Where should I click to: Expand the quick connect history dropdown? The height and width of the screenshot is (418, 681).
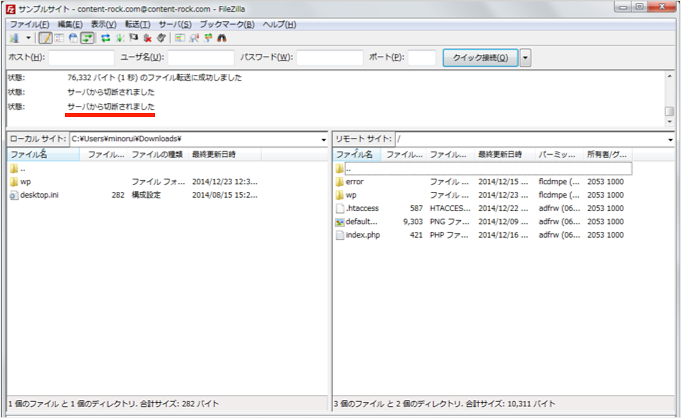pos(526,58)
